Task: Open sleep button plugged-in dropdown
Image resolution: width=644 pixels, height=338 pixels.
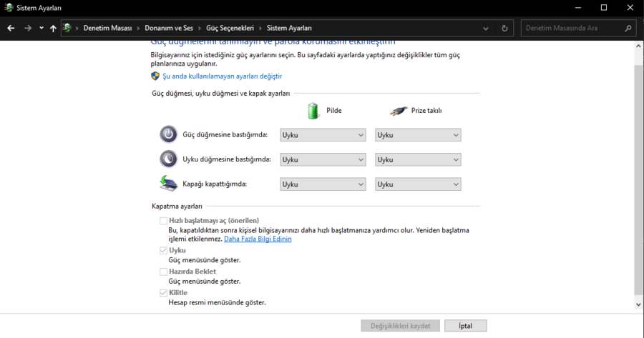Action: [418, 159]
